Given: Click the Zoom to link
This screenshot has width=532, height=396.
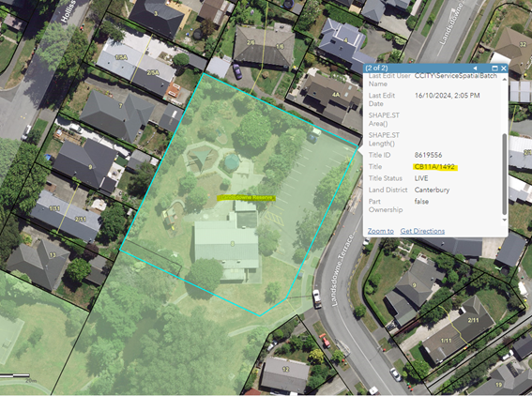Looking at the screenshot, I should 381,231.
